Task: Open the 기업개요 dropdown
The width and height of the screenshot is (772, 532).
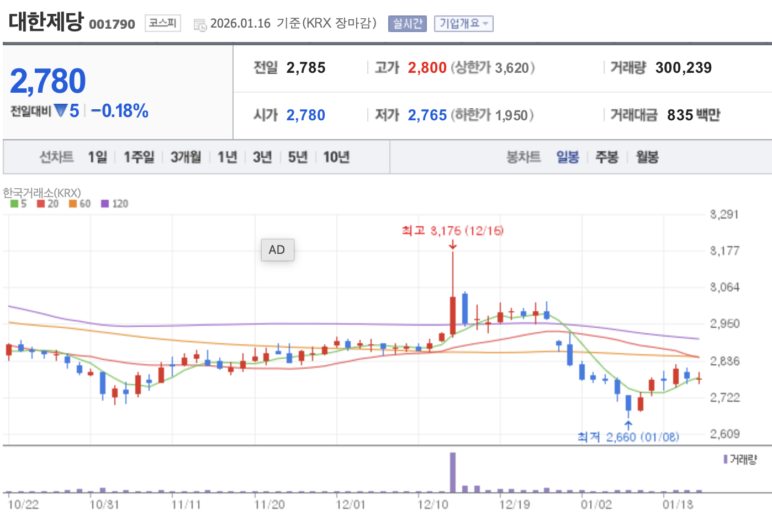Action: pyautogui.click(x=463, y=23)
